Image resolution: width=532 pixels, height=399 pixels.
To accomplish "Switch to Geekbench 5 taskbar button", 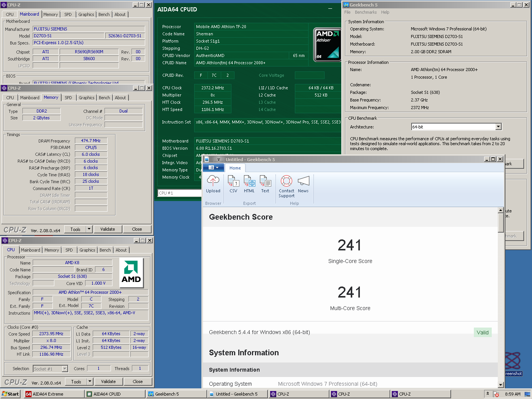I will tap(176, 394).
